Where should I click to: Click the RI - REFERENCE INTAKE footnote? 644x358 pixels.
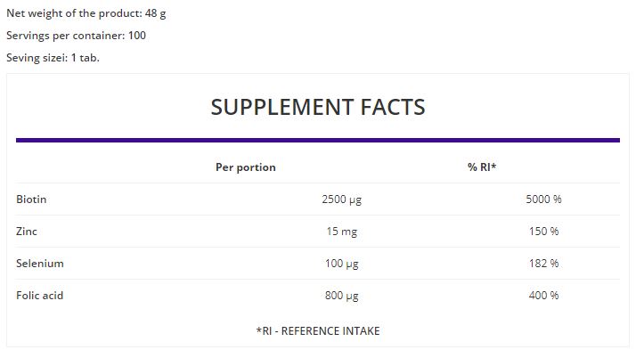[x=318, y=330]
